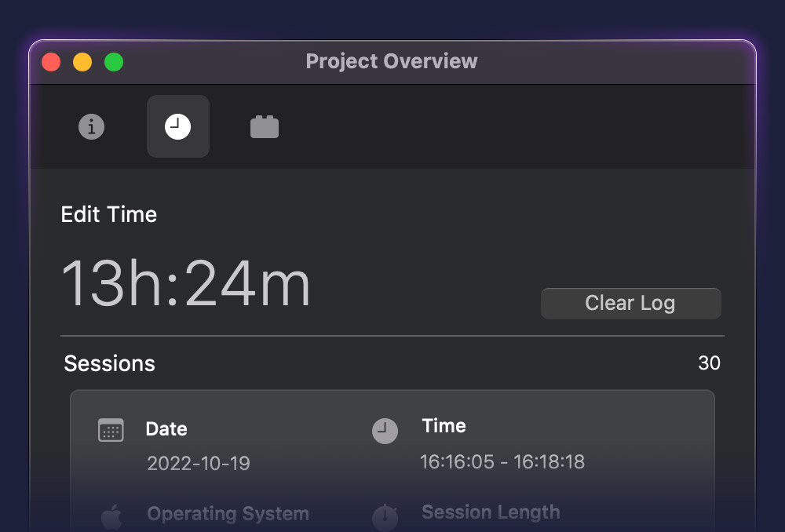Click the Project Overview title bar

(391, 61)
